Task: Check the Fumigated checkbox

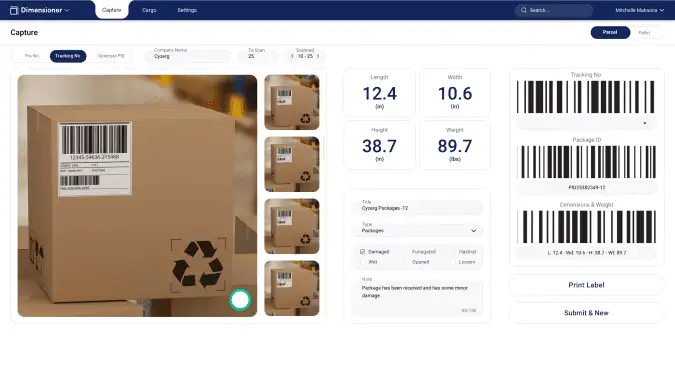Action: point(406,252)
